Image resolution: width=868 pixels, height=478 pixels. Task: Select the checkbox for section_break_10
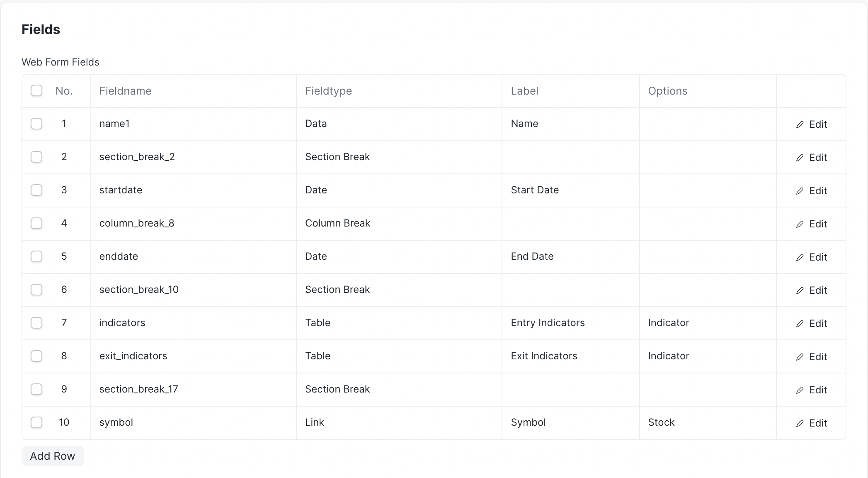(x=36, y=290)
